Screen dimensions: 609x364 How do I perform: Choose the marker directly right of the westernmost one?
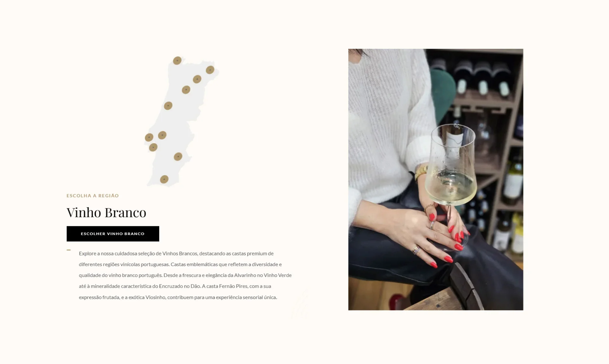(162, 135)
